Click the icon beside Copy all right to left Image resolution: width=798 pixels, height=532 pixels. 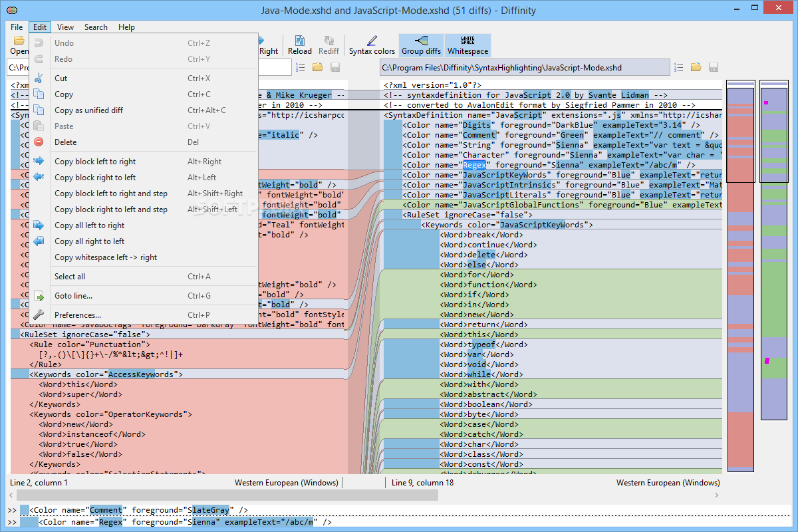coord(39,241)
